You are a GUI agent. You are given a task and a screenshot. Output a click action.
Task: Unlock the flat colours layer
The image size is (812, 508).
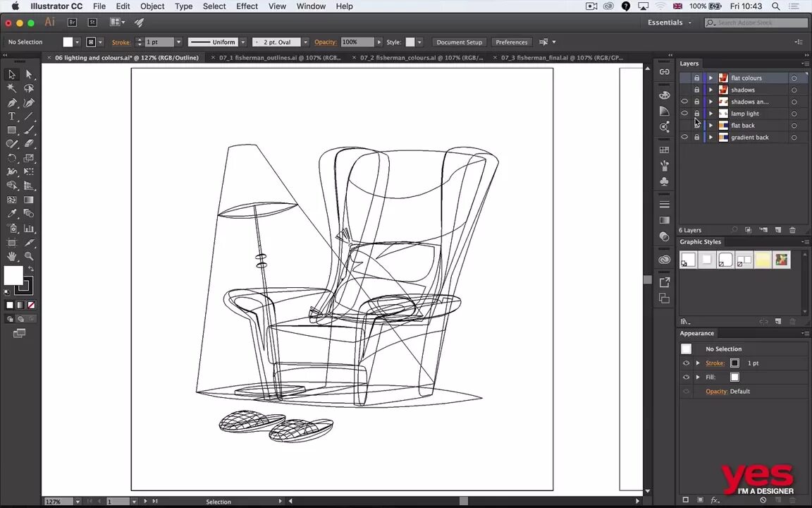click(x=697, y=78)
